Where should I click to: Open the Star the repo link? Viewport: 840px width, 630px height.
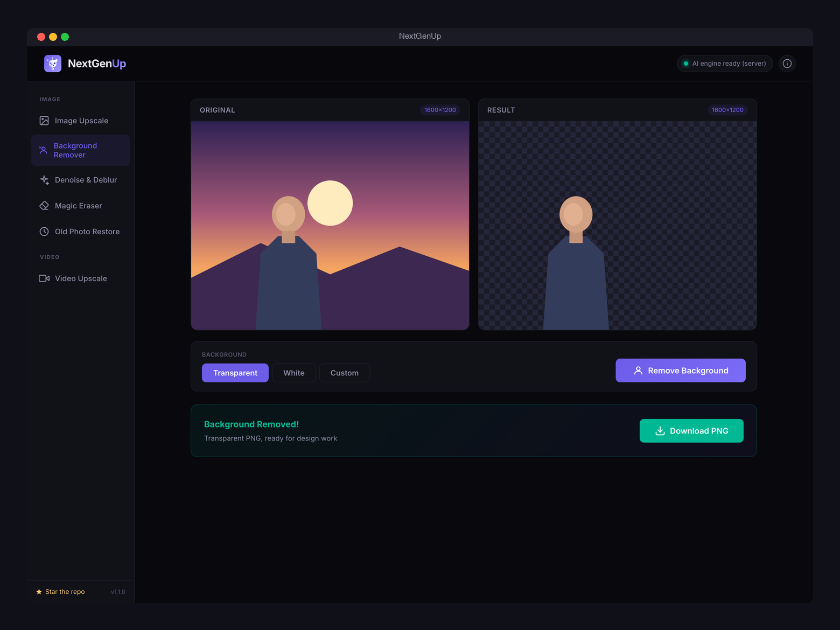[x=60, y=592]
